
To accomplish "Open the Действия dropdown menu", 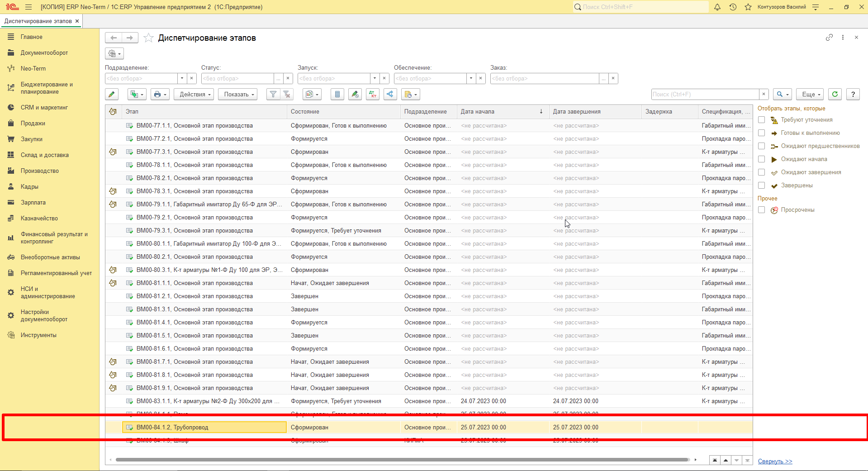I will click(x=194, y=94).
